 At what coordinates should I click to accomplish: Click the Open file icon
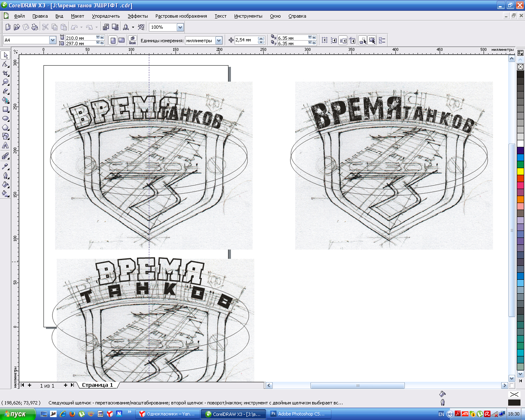tap(17, 27)
